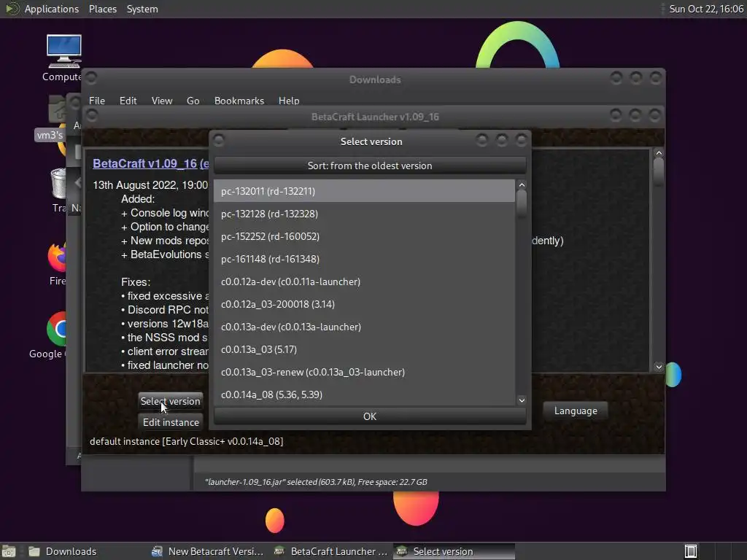Open Go menu in Downloads window
The width and height of the screenshot is (747, 560).
(x=193, y=101)
